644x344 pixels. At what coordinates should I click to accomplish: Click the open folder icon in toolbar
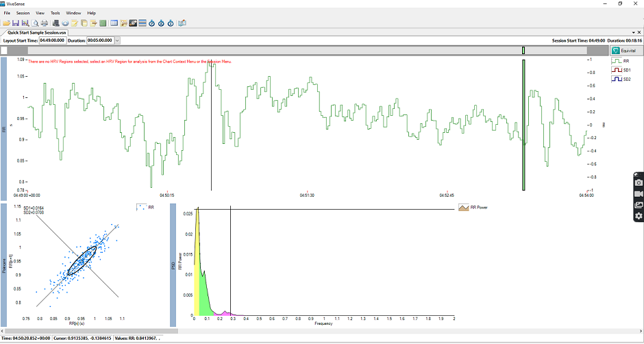click(6, 23)
